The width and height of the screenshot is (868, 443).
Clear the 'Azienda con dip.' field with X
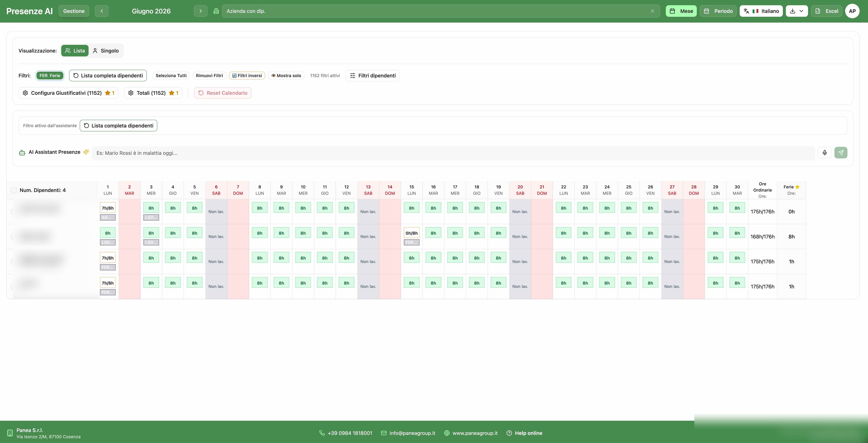(x=652, y=11)
